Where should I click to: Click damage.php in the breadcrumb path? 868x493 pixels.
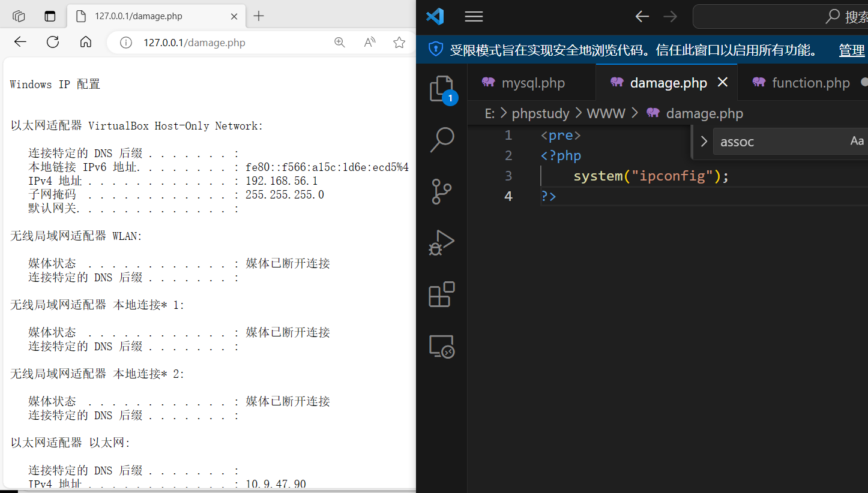point(704,113)
